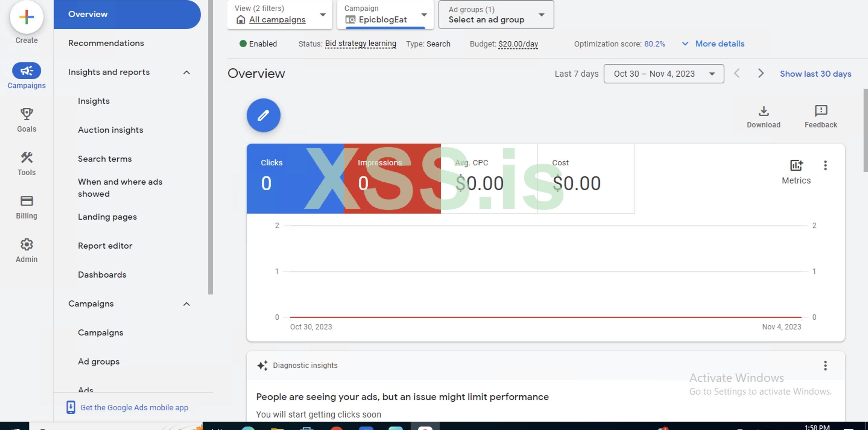Viewport: 868px width, 430px height.
Task: Click Get the Google Ads mobile app
Action: coord(134,407)
